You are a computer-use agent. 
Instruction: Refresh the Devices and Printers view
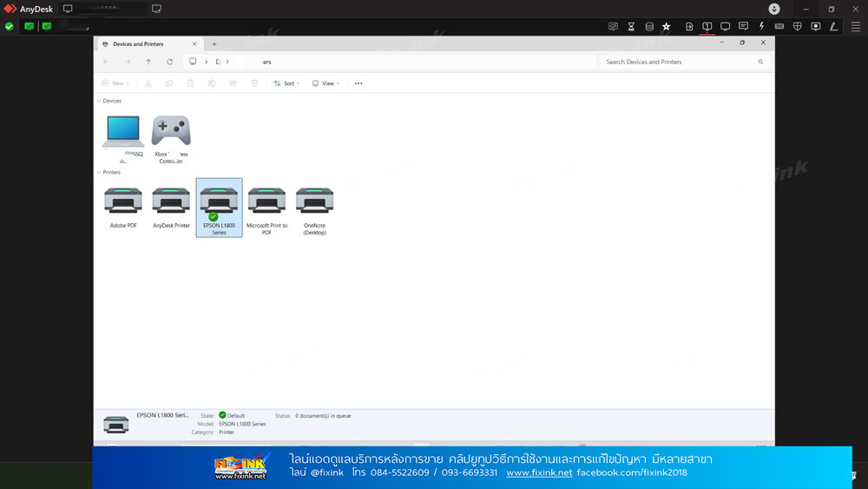tap(170, 62)
